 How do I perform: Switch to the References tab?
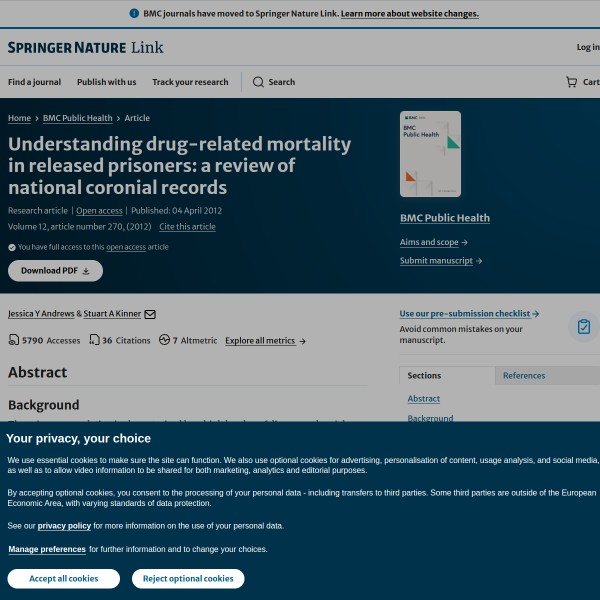524,376
